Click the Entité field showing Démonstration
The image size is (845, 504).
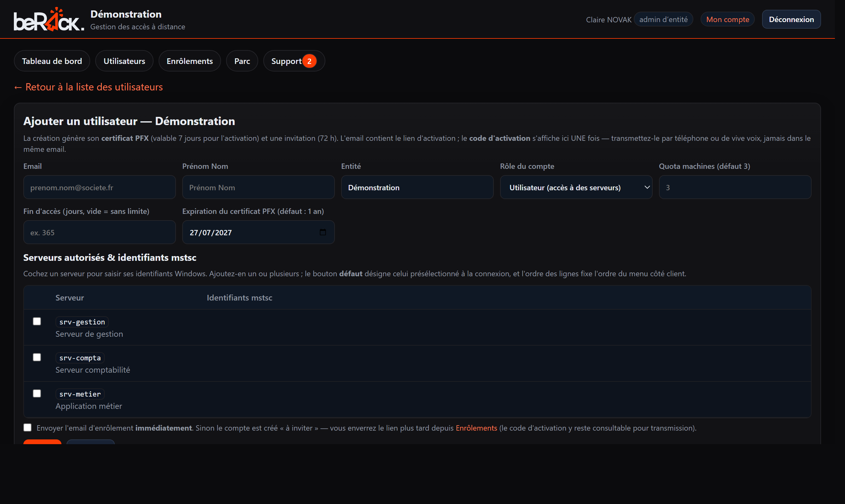coord(417,187)
